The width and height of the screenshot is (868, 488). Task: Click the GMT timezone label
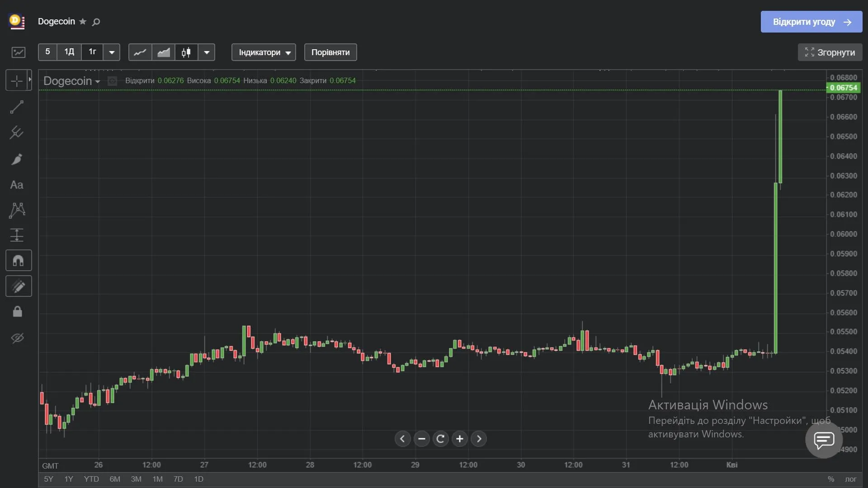click(50, 466)
